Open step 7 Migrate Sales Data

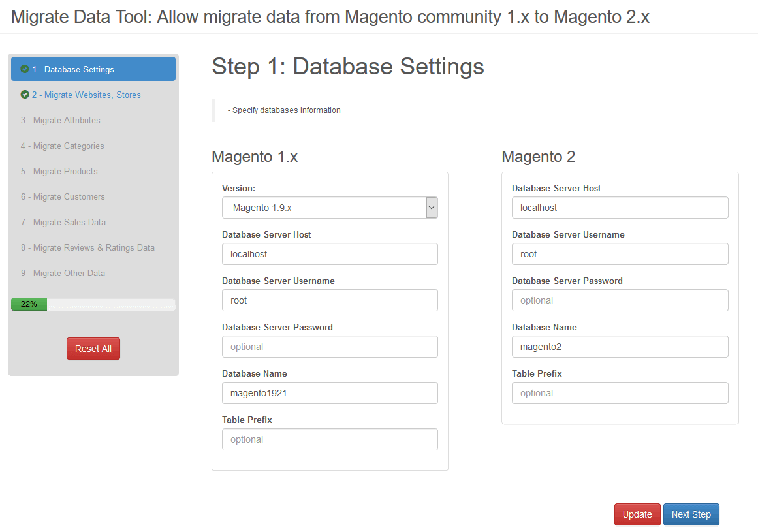pos(63,222)
